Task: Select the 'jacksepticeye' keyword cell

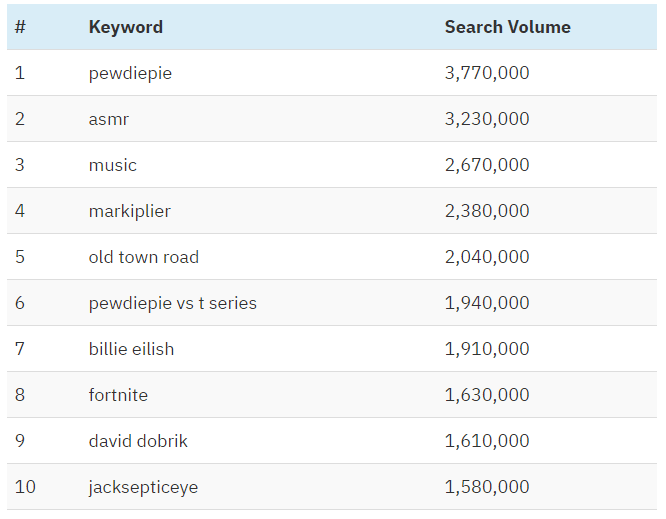Action: tap(143, 488)
